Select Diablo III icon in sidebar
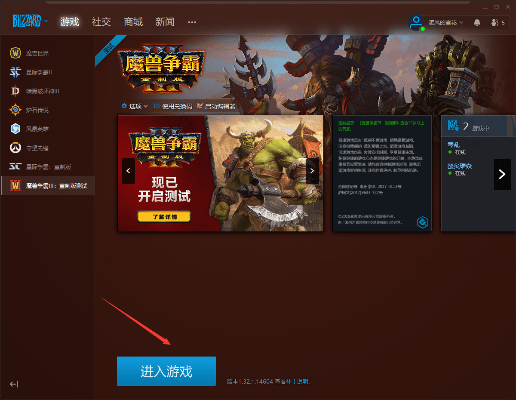516x400 pixels. tap(15, 91)
